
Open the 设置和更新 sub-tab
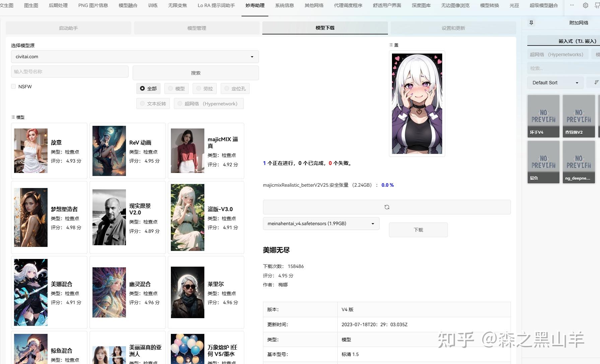[x=453, y=28]
